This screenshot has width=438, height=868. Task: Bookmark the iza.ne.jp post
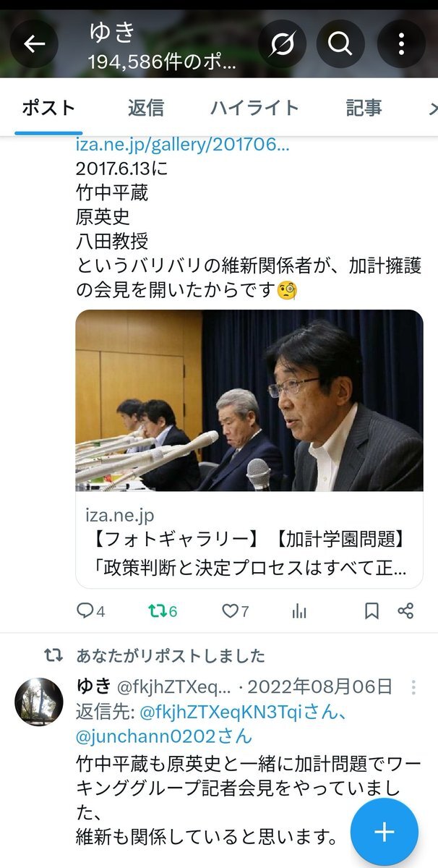coord(372,611)
